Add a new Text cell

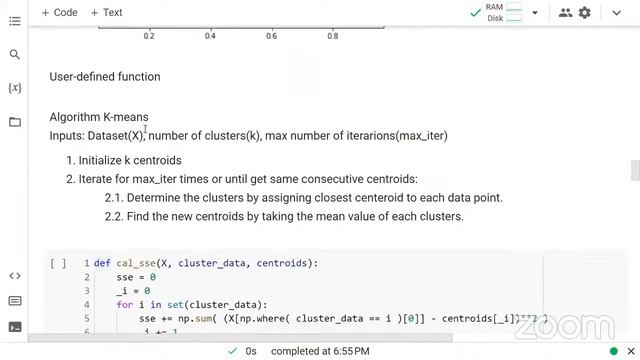pos(107,13)
